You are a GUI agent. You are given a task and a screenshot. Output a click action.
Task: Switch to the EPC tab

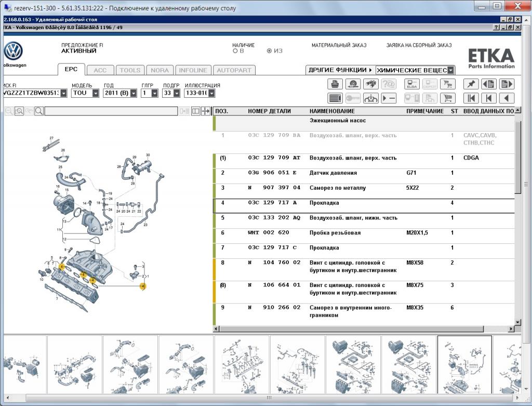pyautogui.click(x=71, y=69)
